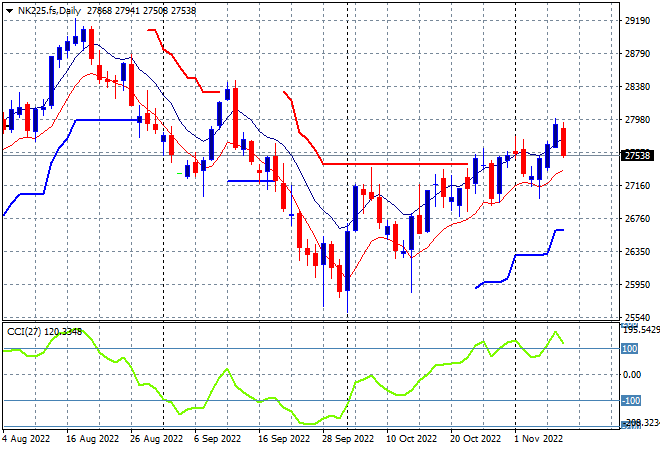
Task: Click the 4 Aug 2022 date label
Action: pyautogui.click(x=26, y=439)
